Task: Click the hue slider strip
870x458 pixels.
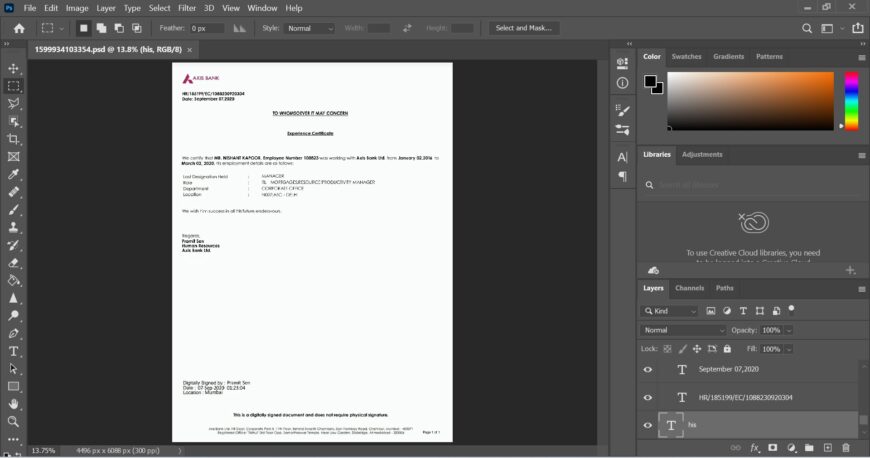Action: (851, 100)
